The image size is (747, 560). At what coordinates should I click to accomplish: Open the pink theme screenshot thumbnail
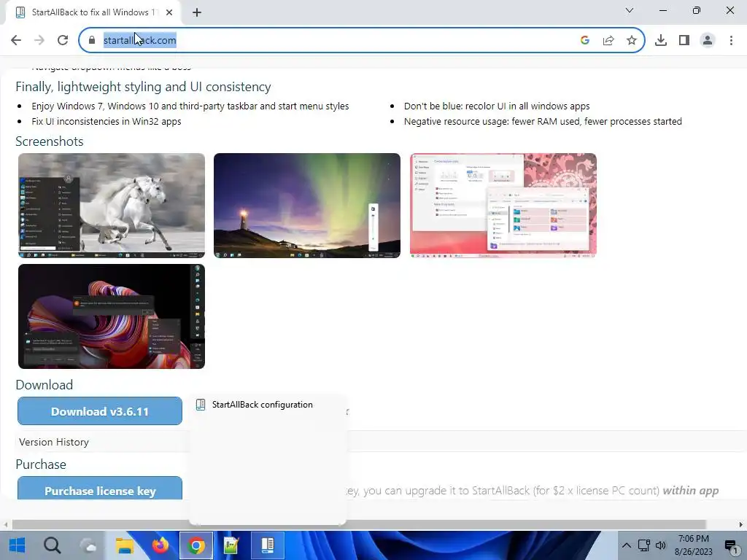click(503, 205)
